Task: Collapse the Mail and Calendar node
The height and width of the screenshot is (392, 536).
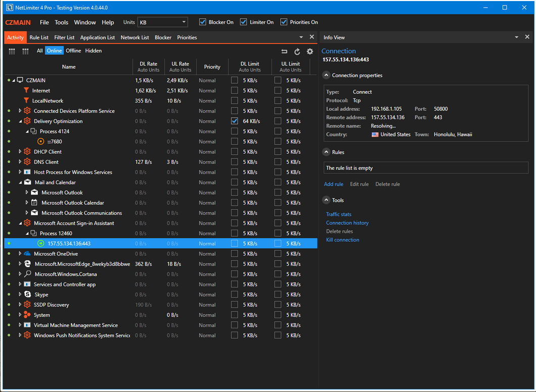Action: pyautogui.click(x=20, y=183)
